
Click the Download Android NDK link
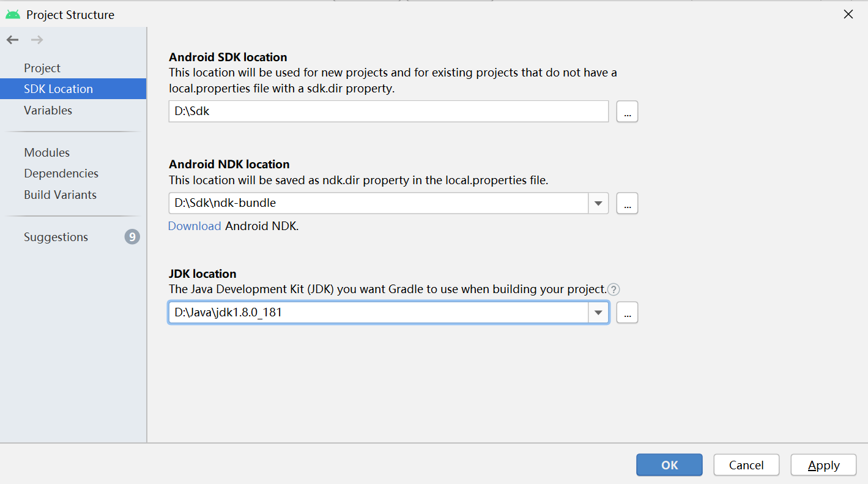point(195,225)
